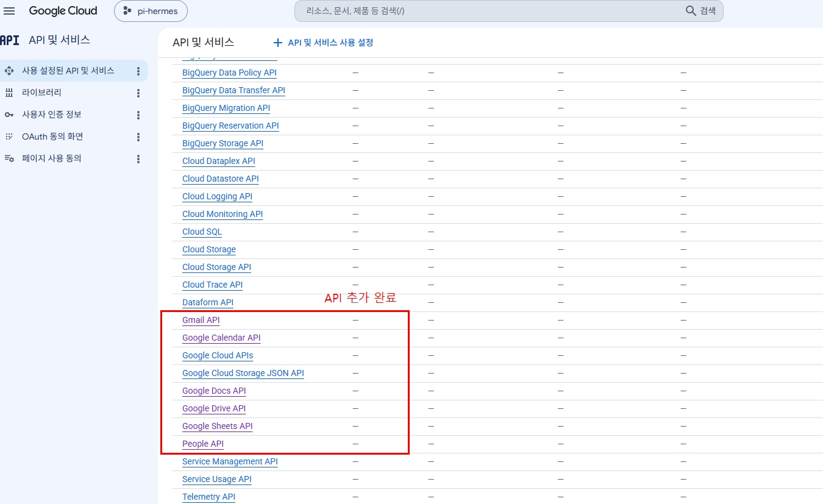Open Google Cloud Storage JSON API link
Screen dimensions: 823x504
click(x=243, y=373)
